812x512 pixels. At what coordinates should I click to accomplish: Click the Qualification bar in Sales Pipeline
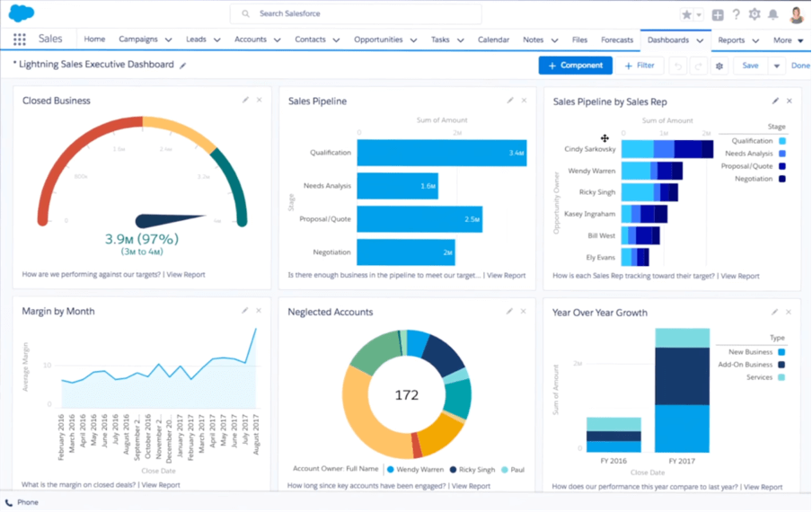[442, 153]
